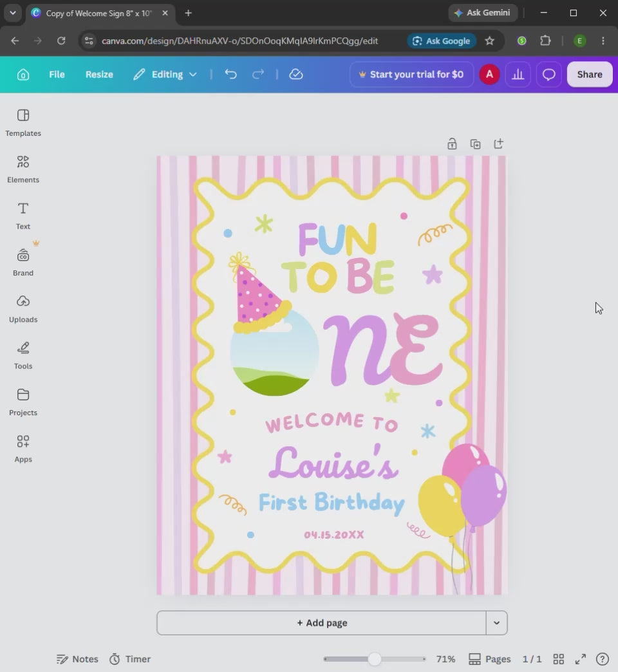The height and width of the screenshot is (672, 618).
Task: Go to Canva home icon
Action: tap(23, 75)
